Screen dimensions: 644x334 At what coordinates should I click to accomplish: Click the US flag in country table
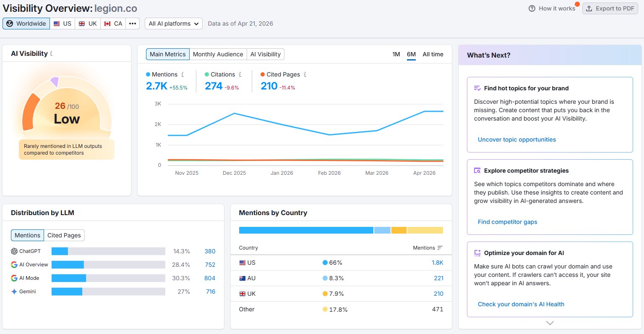coord(242,263)
